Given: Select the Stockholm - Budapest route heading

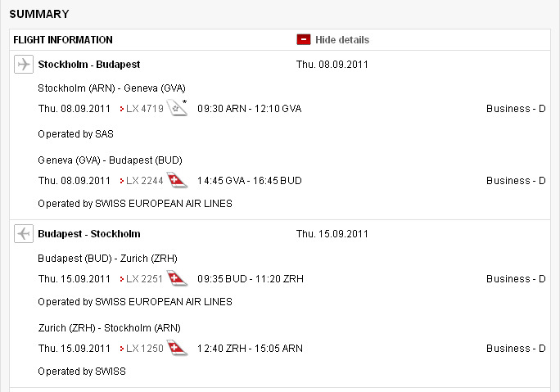Looking at the screenshot, I should 89,64.
